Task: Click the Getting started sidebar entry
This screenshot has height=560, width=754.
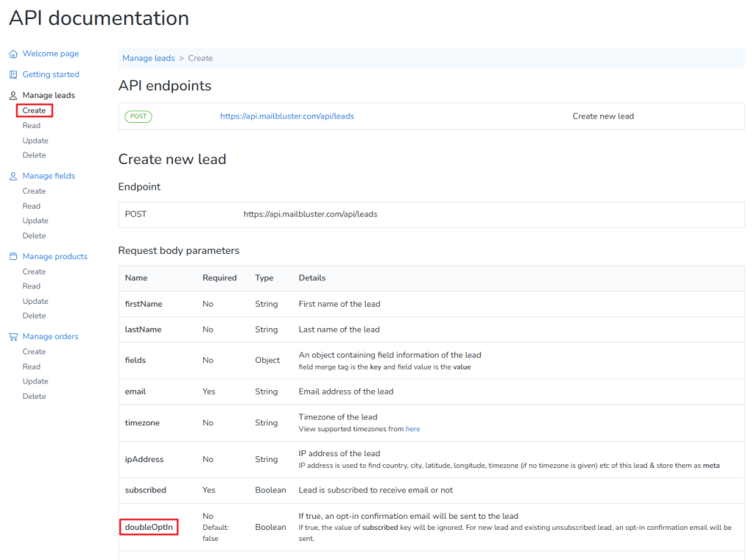Action: click(x=52, y=74)
